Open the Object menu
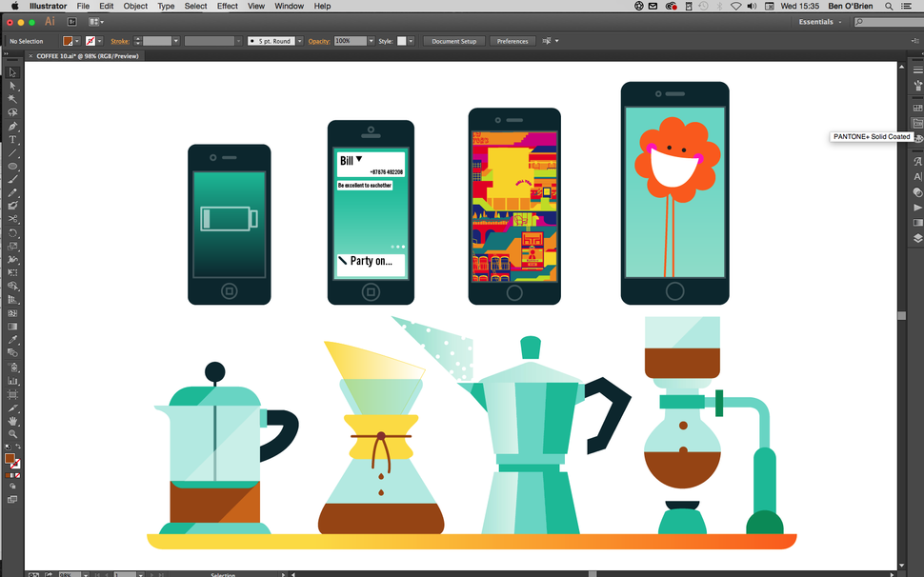Screen dimensions: 924x577 point(135,6)
